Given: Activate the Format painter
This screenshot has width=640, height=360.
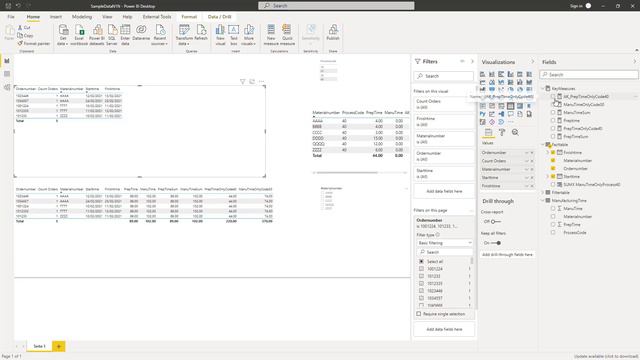Looking at the screenshot, I should (33, 43).
